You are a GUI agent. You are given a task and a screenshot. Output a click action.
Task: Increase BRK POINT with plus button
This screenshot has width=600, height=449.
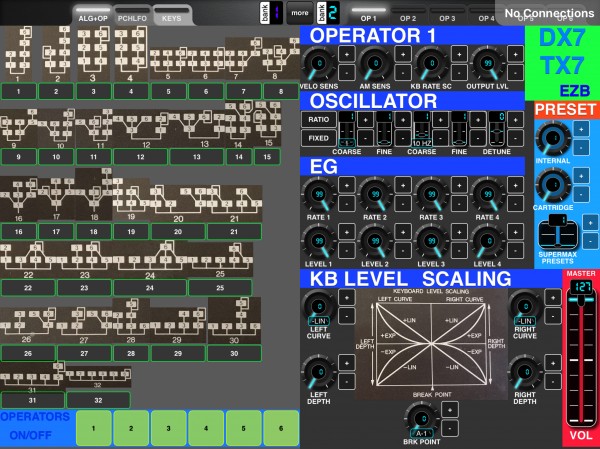450,410
